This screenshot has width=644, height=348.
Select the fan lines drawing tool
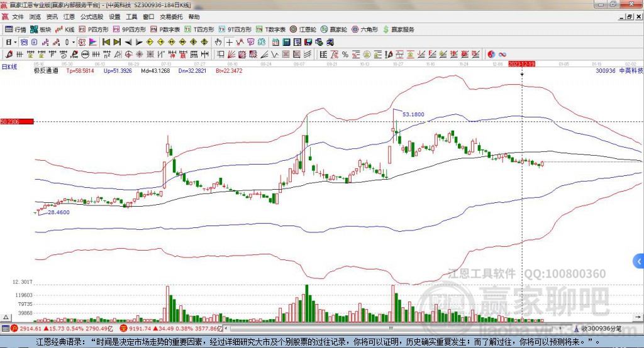tap(231, 54)
